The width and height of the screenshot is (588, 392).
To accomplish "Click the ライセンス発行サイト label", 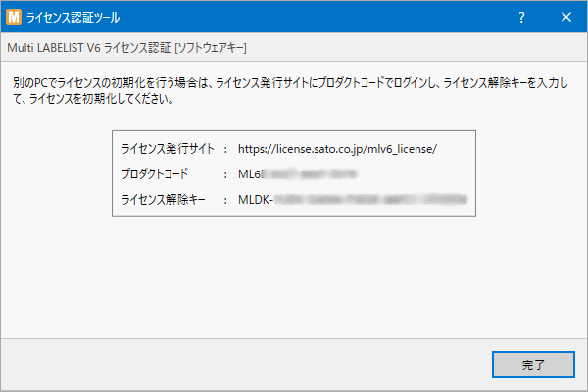I will pyautogui.click(x=167, y=149).
